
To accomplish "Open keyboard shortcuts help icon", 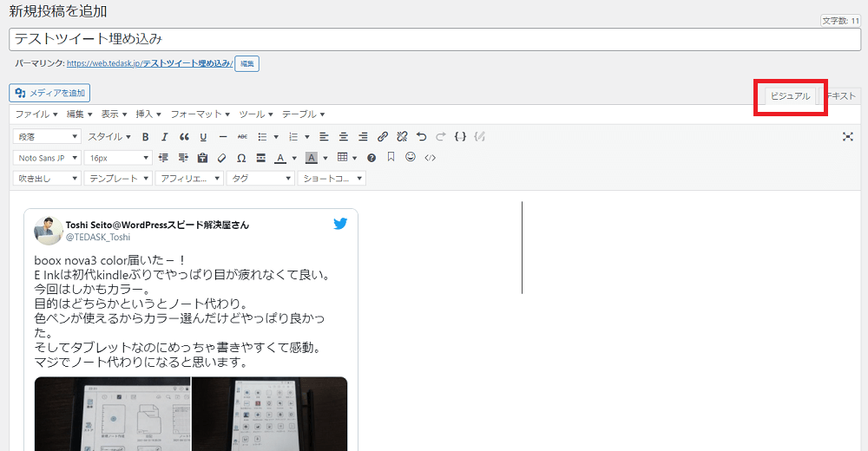I will (372, 158).
